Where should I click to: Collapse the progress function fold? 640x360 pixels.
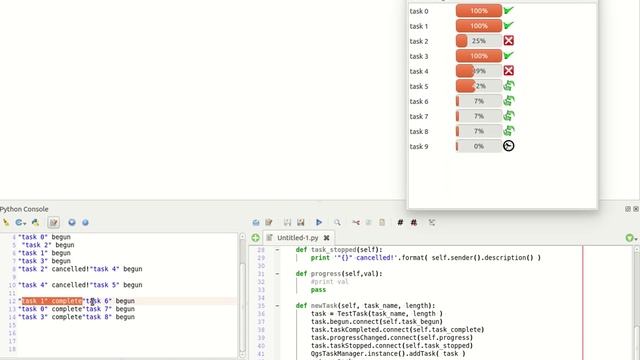277,274
